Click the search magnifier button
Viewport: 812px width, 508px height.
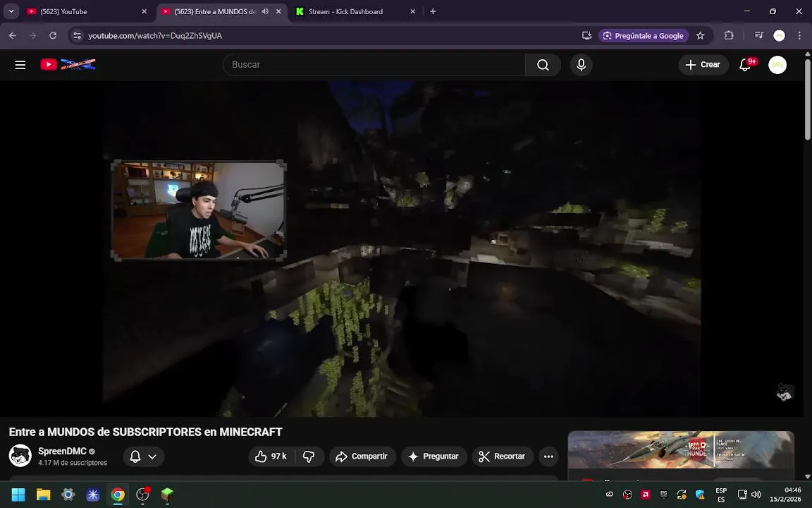point(543,65)
